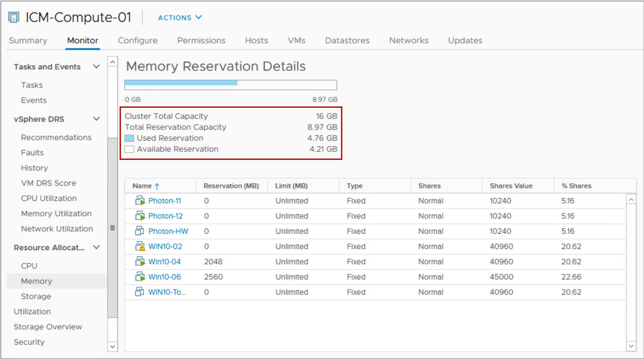
Task: Switch to the Datastores tab
Action: click(x=347, y=41)
